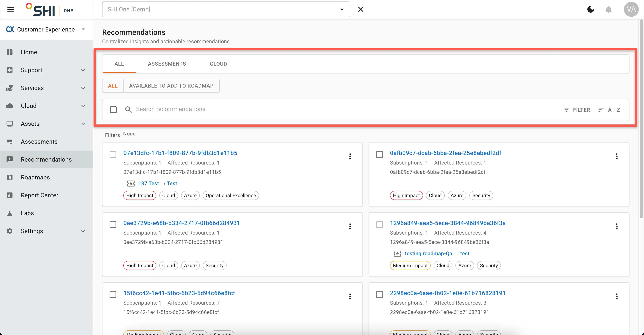The height and width of the screenshot is (335, 644).
Task: Switch to the ASSESSMENTS tab
Action: click(x=167, y=64)
